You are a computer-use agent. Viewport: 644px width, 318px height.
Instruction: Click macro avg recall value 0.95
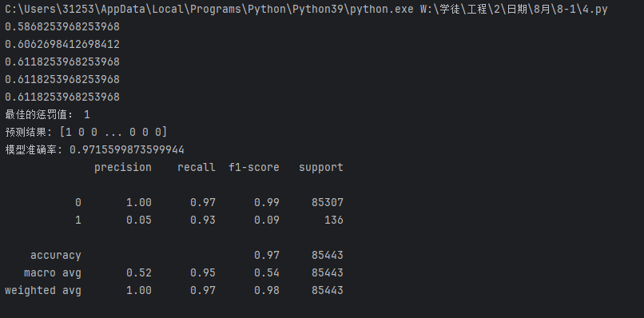pyautogui.click(x=203, y=272)
